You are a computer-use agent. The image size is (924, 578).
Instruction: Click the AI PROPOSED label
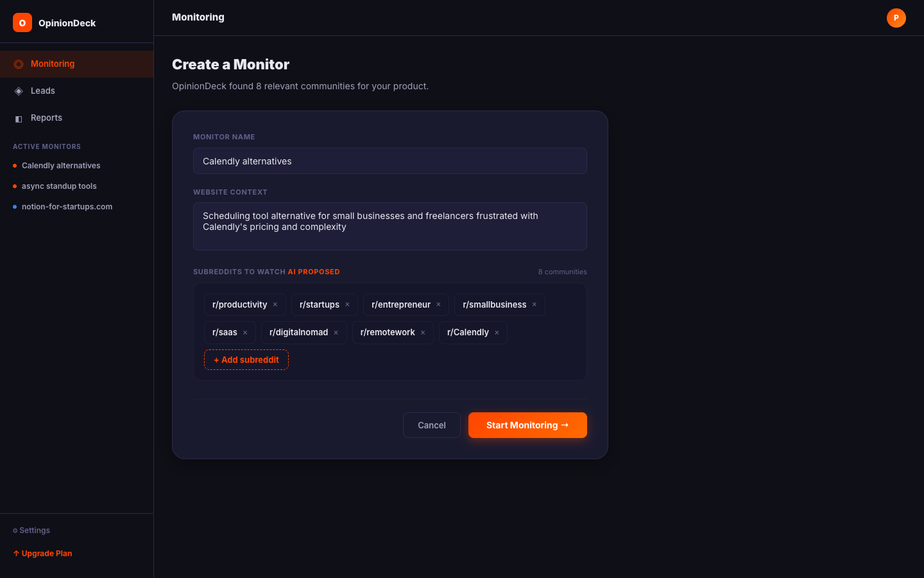coord(314,272)
